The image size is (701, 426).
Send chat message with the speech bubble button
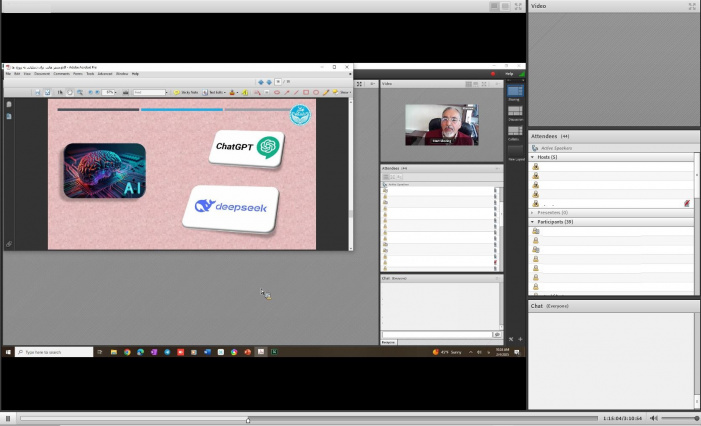(497, 335)
